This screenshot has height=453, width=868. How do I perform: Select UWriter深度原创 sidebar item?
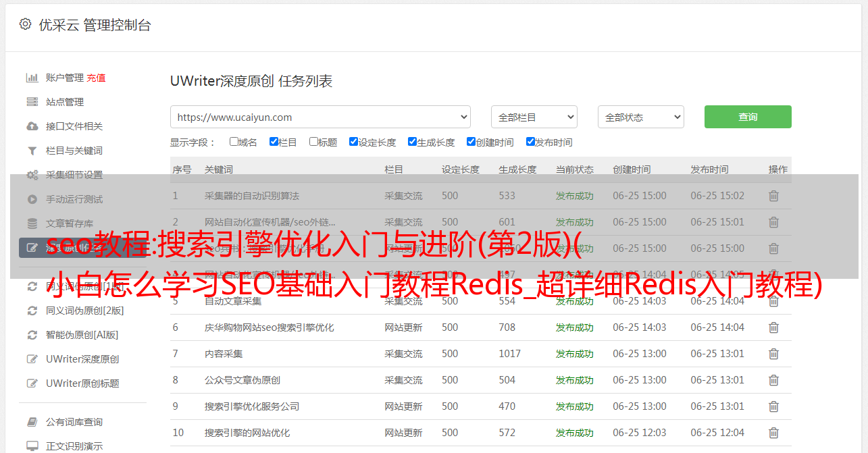point(82,359)
